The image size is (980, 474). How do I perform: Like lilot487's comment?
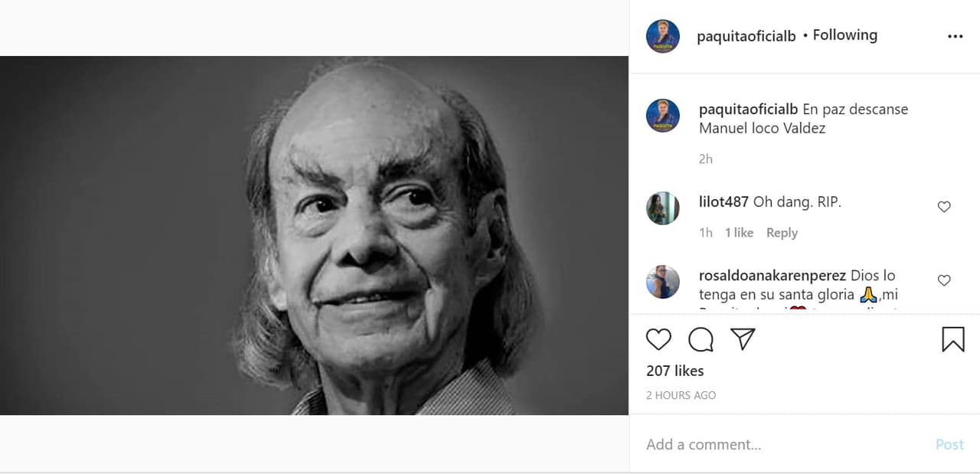pyautogui.click(x=944, y=207)
